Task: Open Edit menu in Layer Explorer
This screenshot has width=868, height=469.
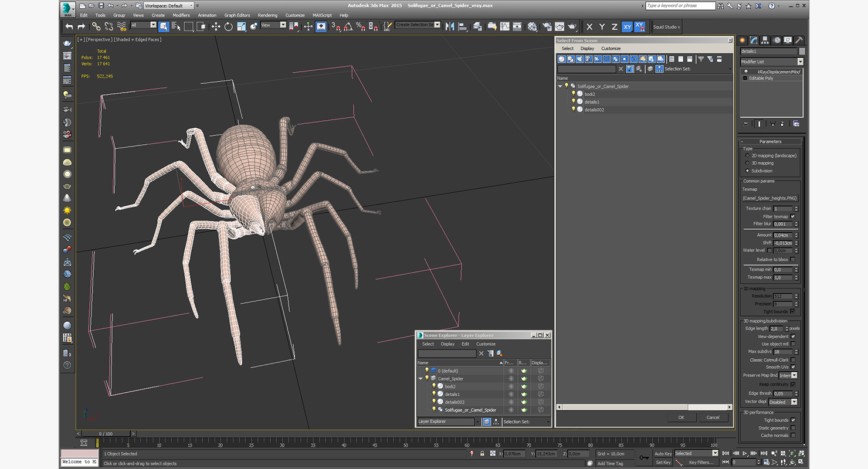Action: coord(465,344)
